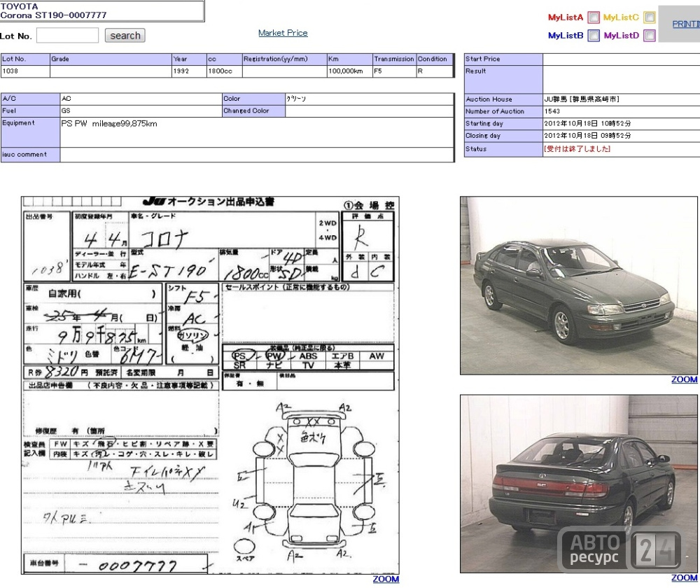Screen dimensions: 700x588
Task: Open the front view car photo
Action: click(x=579, y=286)
